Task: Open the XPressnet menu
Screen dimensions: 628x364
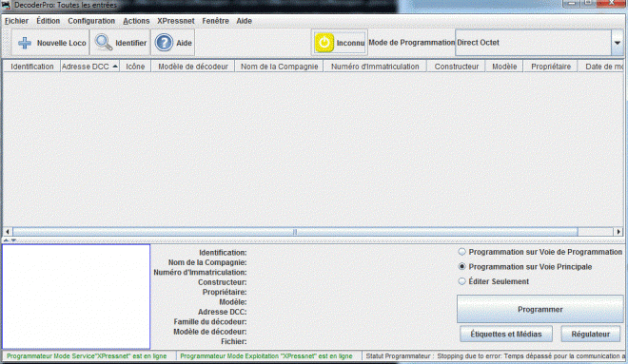Action: point(175,21)
